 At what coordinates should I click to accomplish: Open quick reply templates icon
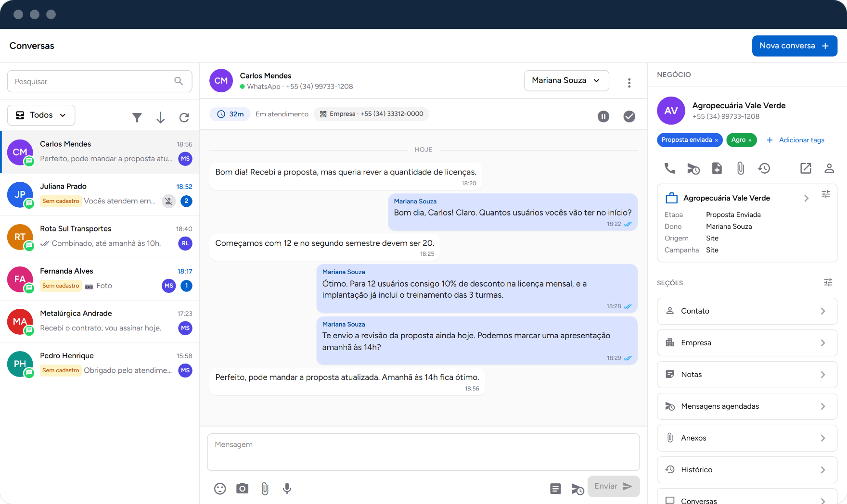555,489
